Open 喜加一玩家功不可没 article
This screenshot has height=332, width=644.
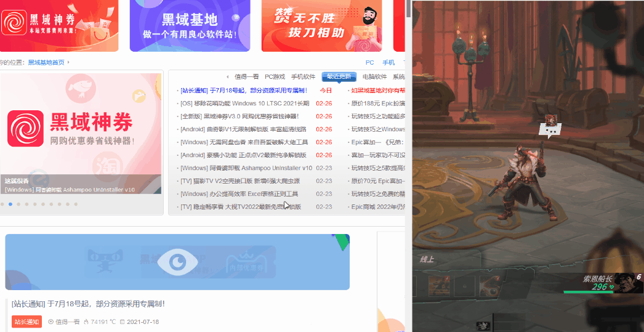378,155
